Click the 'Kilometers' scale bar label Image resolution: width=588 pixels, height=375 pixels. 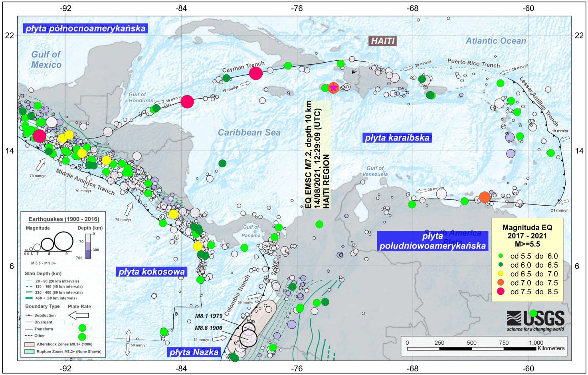click(551, 348)
